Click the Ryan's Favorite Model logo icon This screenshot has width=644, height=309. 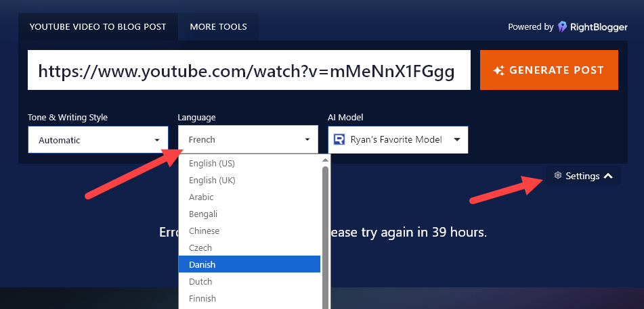(x=339, y=139)
